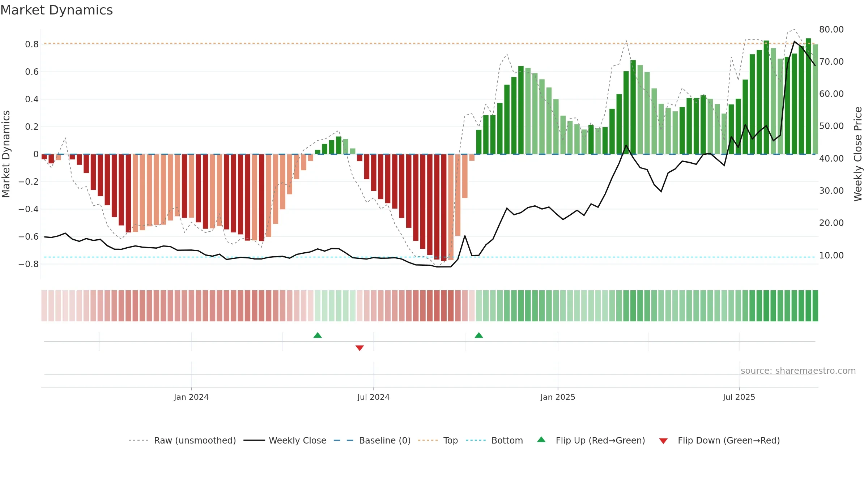The height and width of the screenshot is (488, 868).
Task: Click the Market Dynamics chart title
Action: 56,10
